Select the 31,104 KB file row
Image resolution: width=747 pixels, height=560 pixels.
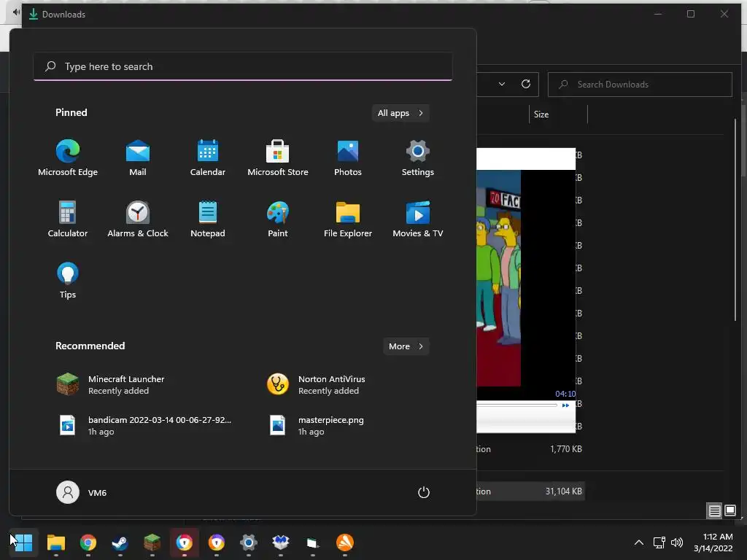tap(531, 491)
